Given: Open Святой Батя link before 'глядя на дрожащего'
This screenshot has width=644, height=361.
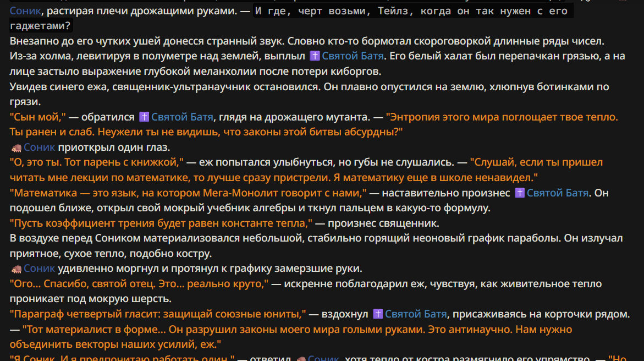Looking at the screenshot, I should pos(182,117).
